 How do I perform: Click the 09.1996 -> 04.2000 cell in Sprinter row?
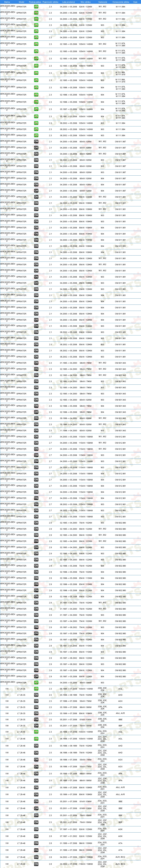pos(69,418)
